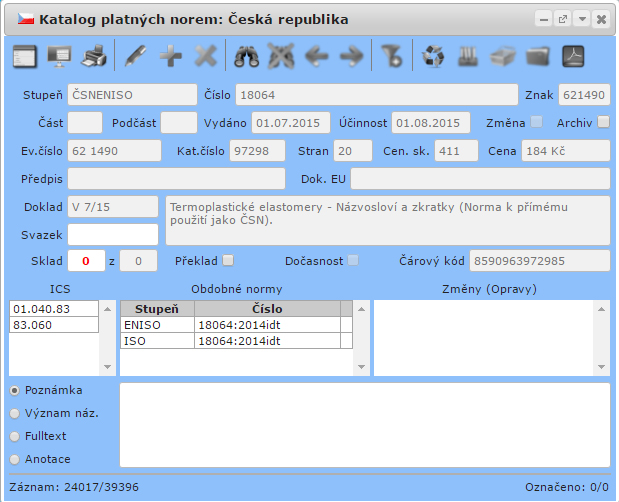Image resolution: width=619 pixels, height=502 pixels.
Task: Open window dropdown arrow in title bar
Action: (x=582, y=19)
